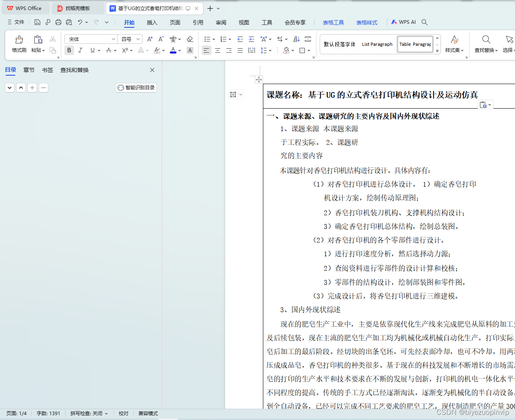Select align right paragraph button
The width and height of the screenshot is (515, 420).
(x=229, y=50)
